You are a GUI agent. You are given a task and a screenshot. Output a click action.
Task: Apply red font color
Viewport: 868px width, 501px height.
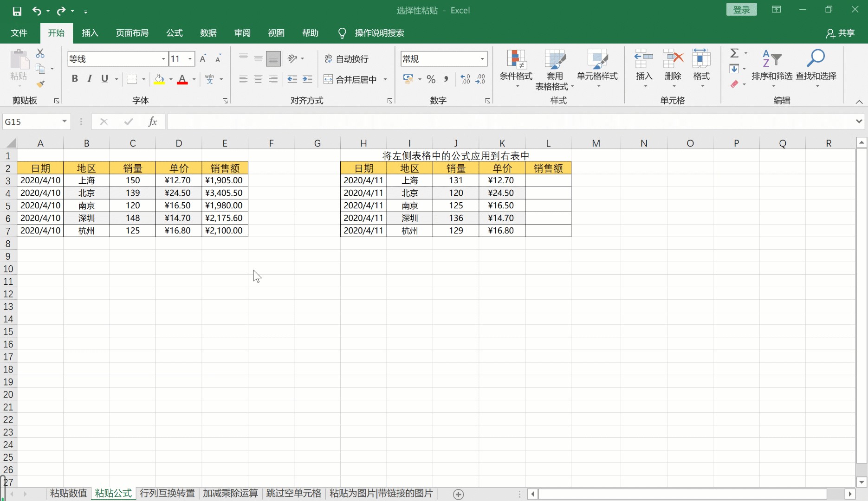coord(182,79)
